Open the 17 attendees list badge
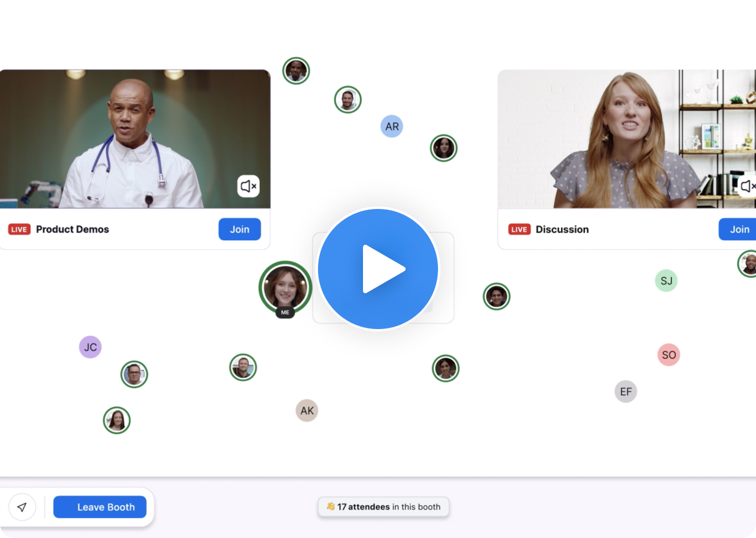The image size is (756, 538). click(383, 507)
